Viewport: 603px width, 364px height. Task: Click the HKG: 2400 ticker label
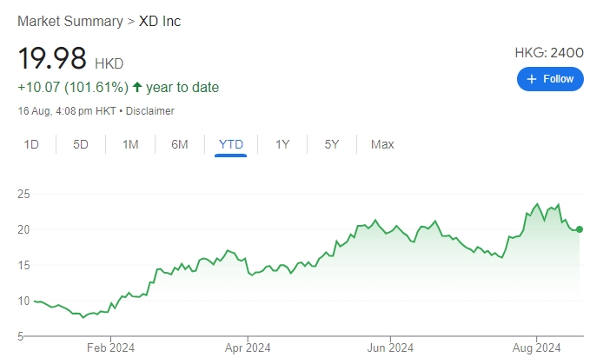click(549, 53)
